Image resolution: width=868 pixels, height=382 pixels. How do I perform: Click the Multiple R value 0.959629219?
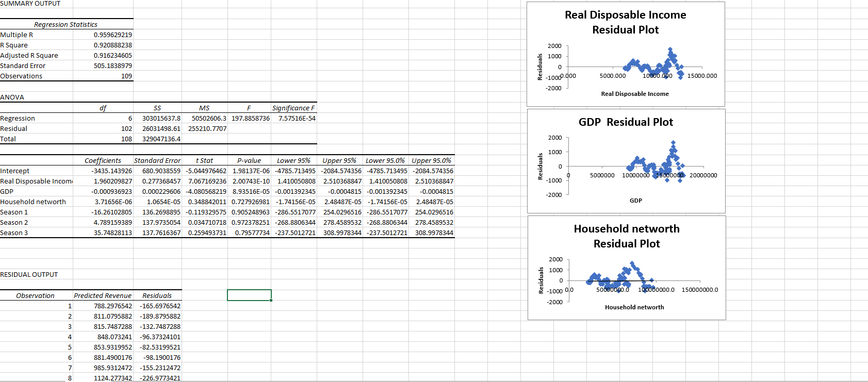(112, 35)
